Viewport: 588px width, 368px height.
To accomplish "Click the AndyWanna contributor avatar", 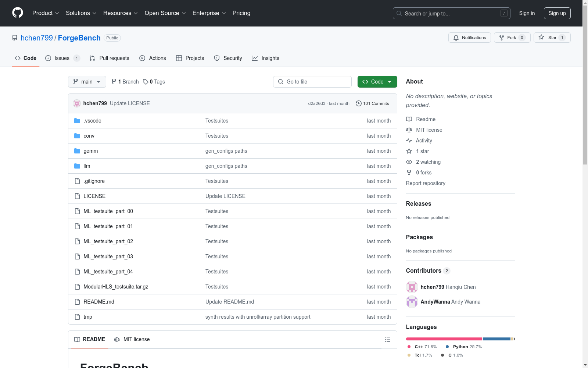I will 412,302.
